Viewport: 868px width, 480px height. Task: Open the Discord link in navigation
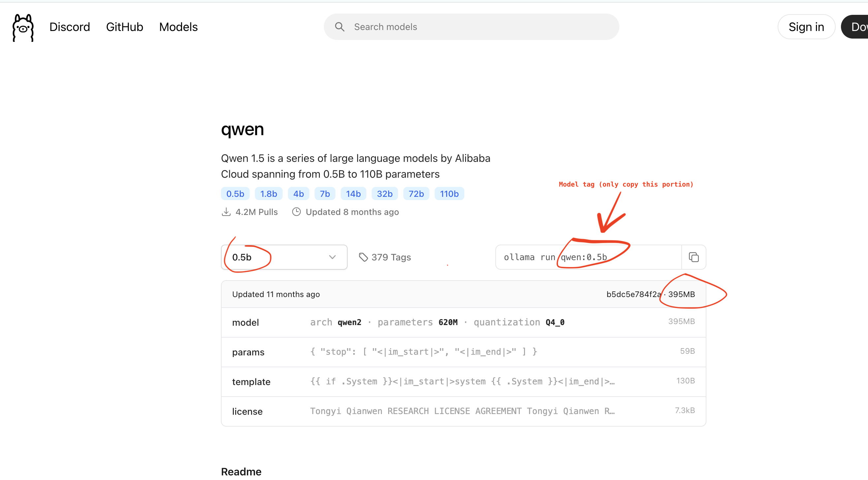[x=70, y=27]
